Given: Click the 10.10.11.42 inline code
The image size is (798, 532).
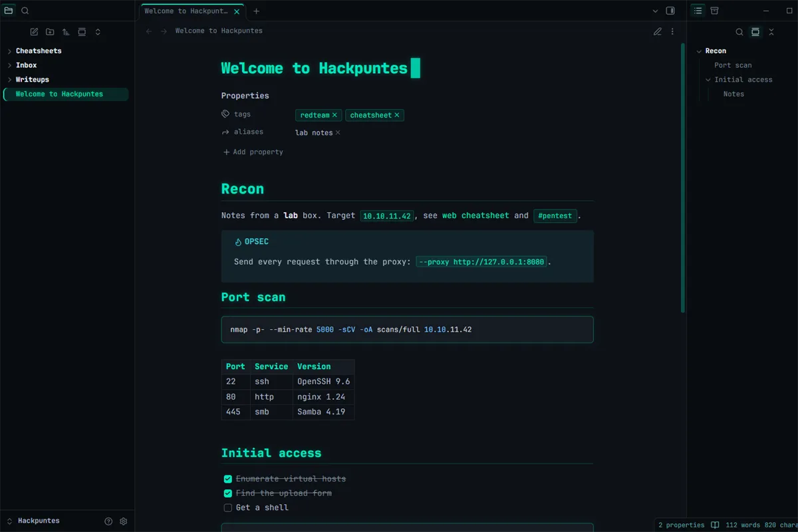Looking at the screenshot, I should (x=387, y=216).
